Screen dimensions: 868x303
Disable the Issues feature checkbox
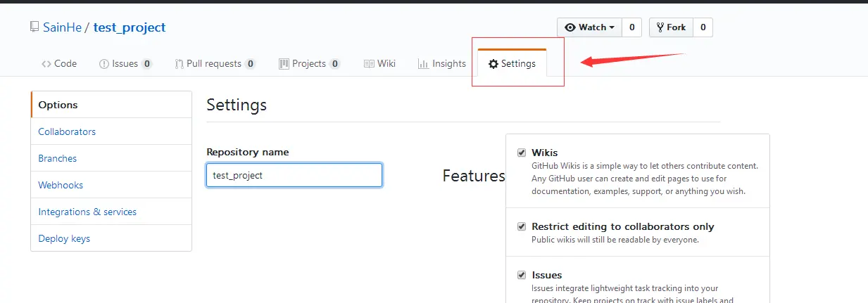(522, 275)
